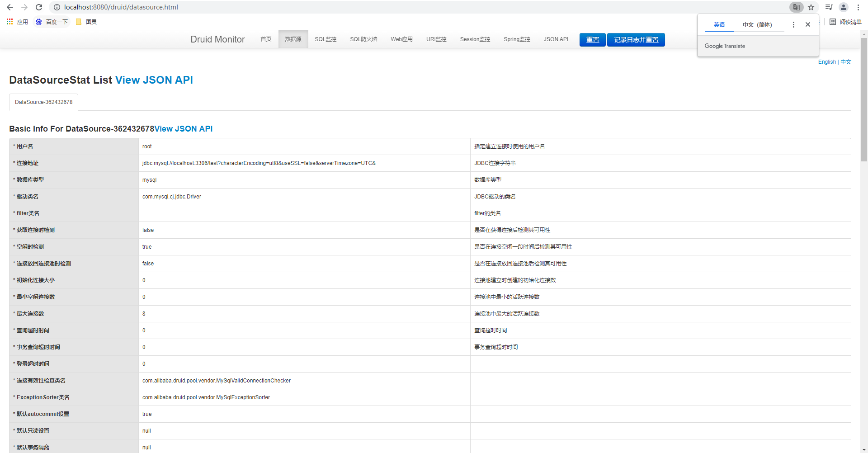868x453 pixels.
Task: Open the Session监控 tab
Action: (x=475, y=39)
